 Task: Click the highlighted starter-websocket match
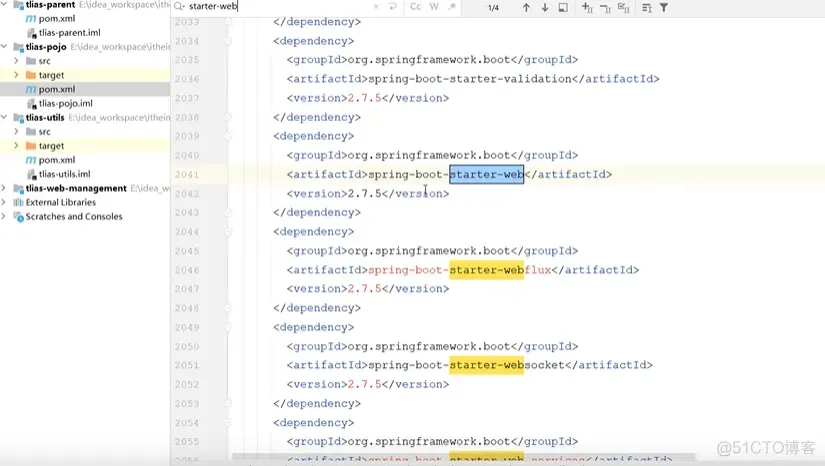486,365
